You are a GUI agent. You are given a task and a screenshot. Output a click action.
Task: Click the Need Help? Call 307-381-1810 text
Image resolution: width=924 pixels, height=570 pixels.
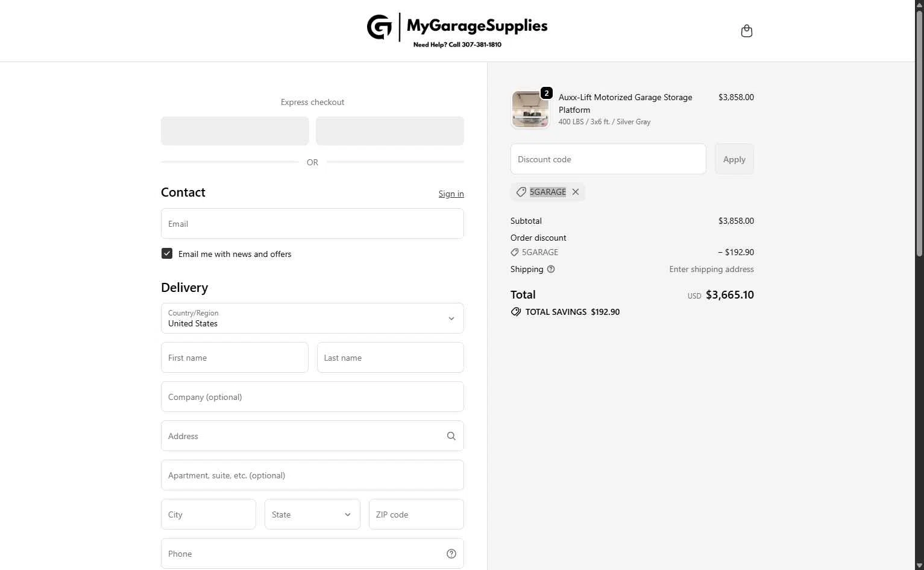click(457, 45)
